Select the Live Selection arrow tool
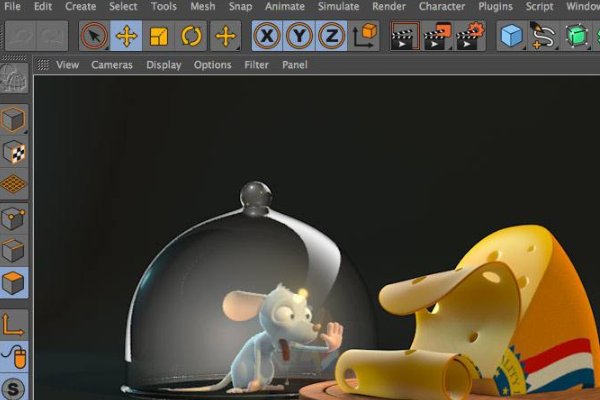600x400 pixels. click(x=94, y=38)
